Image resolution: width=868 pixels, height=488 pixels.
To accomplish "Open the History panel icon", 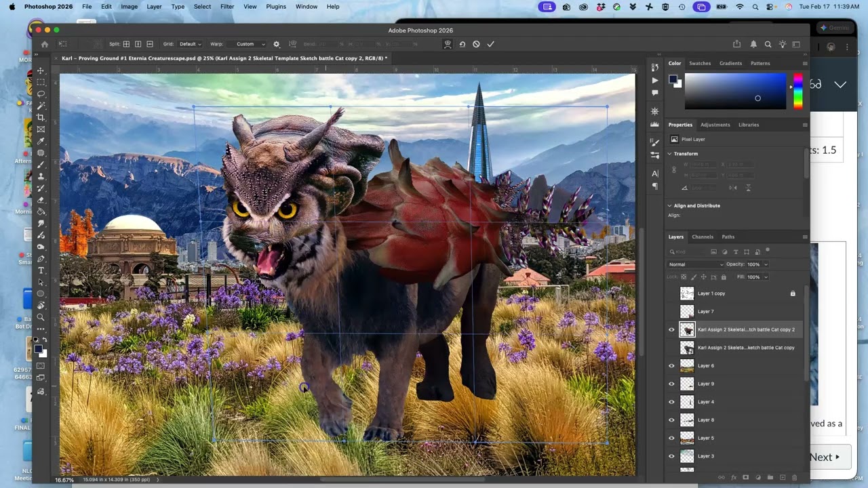I will pyautogui.click(x=654, y=67).
